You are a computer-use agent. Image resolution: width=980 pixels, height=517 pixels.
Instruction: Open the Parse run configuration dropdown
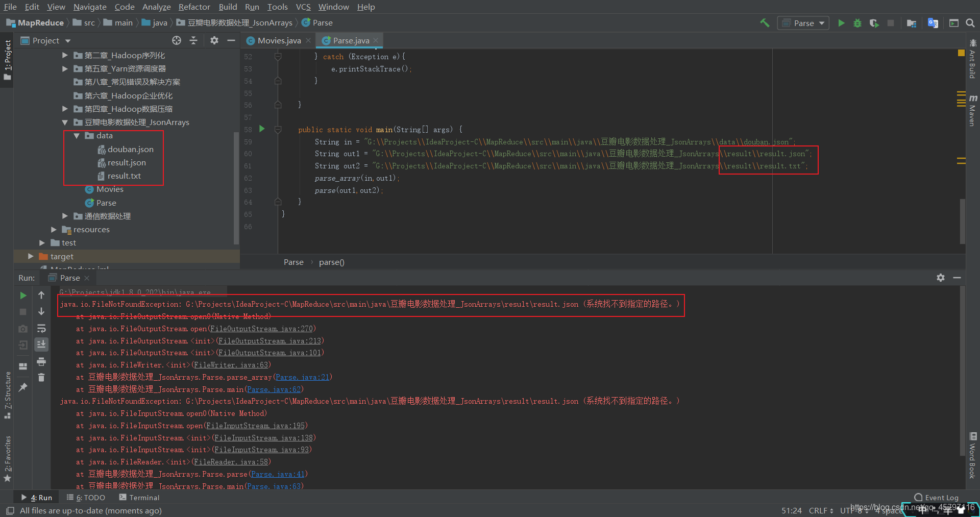tap(802, 23)
